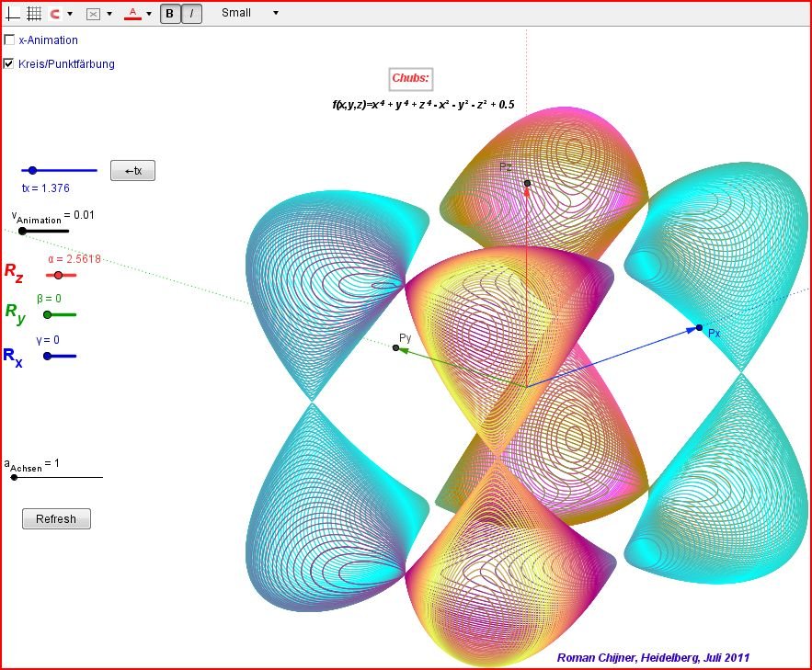Click the Ry beta slider handle
The height and width of the screenshot is (670, 812).
(47, 314)
